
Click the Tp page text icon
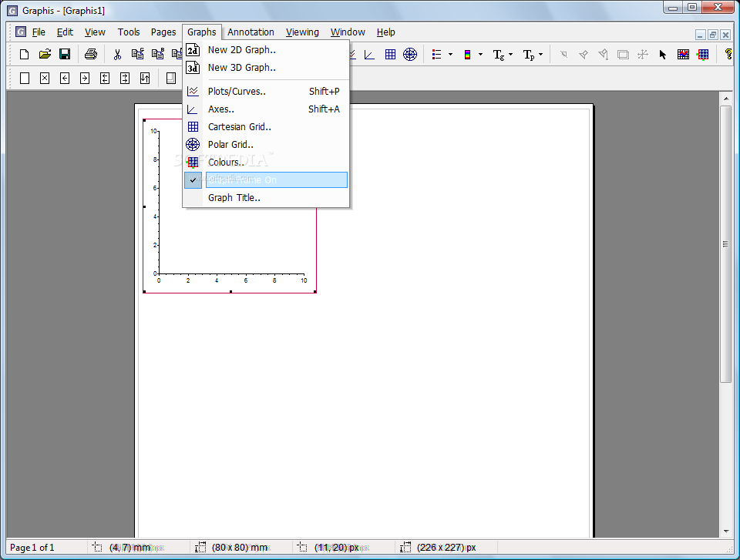(529, 55)
